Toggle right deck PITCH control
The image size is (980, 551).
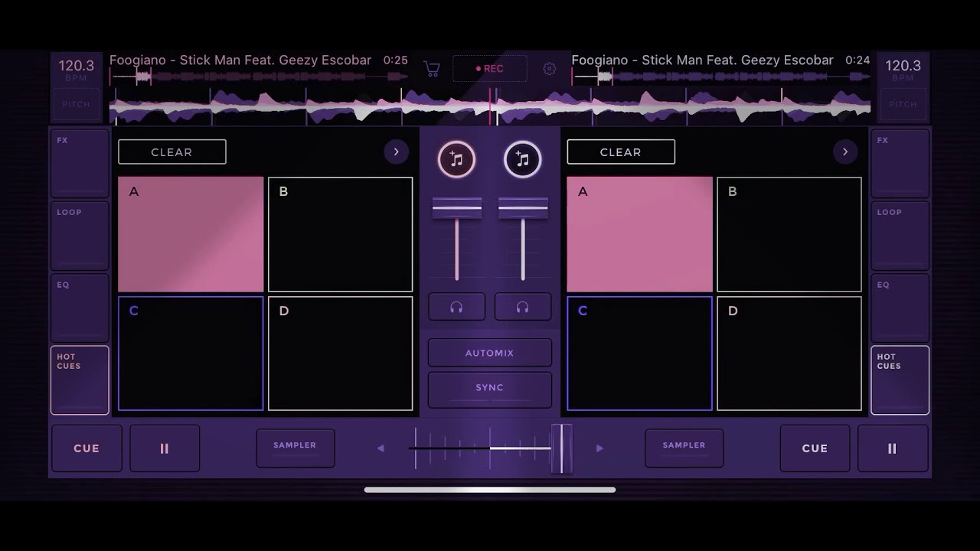[x=903, y=105]
